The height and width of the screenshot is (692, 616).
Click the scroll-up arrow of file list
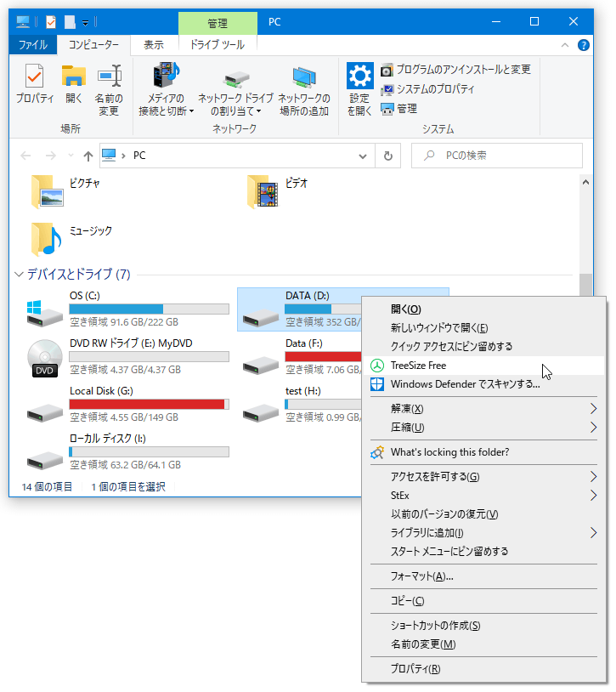(x=585, y=182)
